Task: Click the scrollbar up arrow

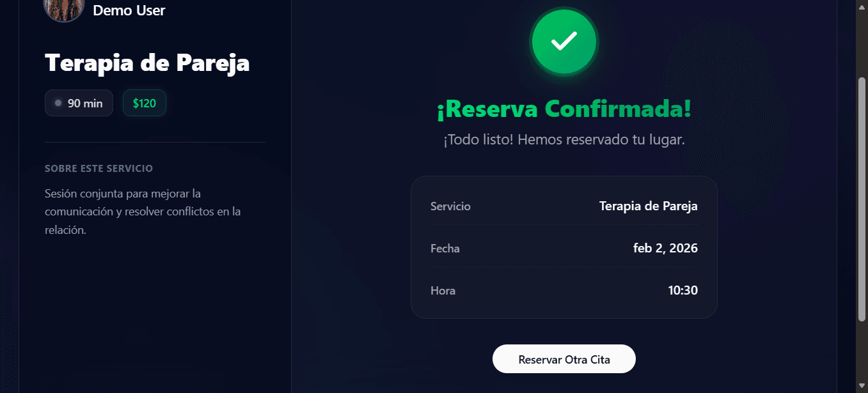Action: click(x=862, y=6)
